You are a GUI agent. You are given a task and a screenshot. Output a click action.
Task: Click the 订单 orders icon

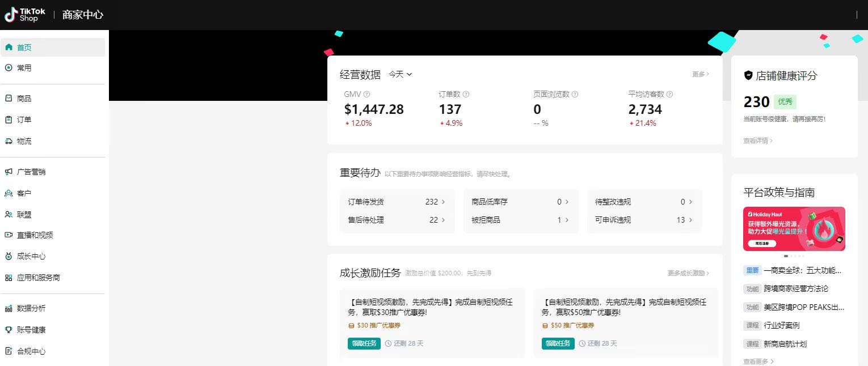click(x=9, y=120)
